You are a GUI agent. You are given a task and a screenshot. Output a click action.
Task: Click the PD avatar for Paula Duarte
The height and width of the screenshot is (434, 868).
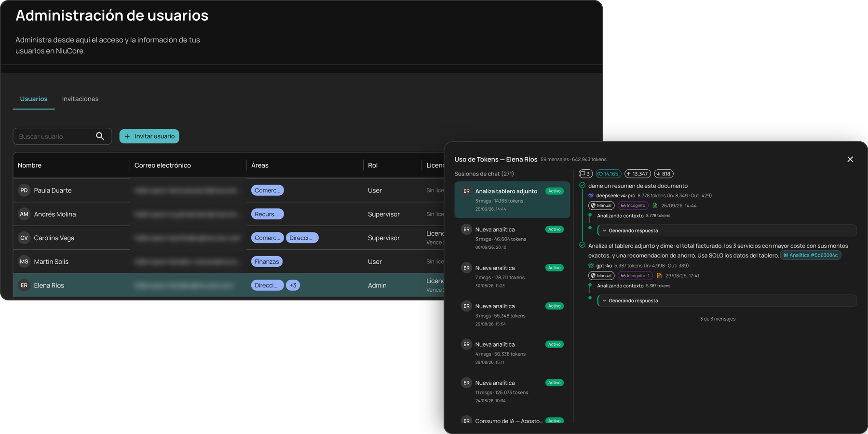pyautogui.click(x=24, y=190)
